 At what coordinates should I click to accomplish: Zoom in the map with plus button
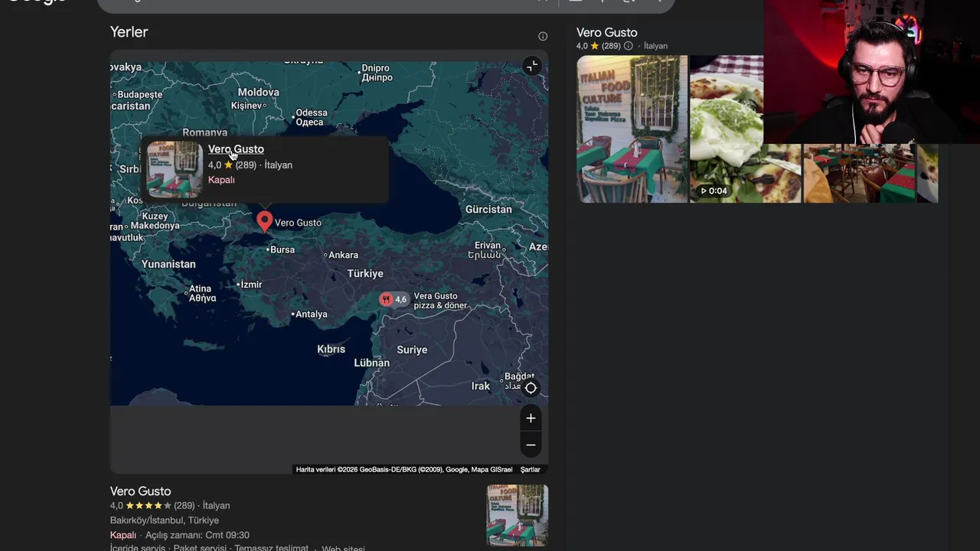(531, 418)
